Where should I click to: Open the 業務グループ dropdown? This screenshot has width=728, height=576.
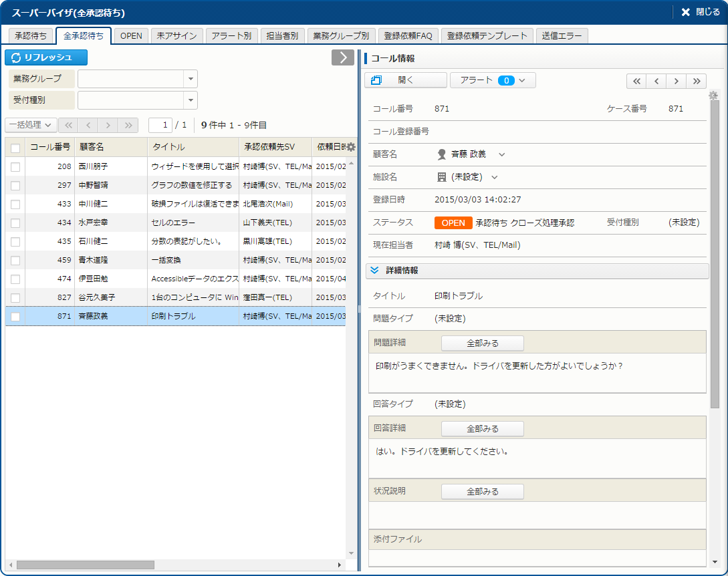tap(191, 79)
